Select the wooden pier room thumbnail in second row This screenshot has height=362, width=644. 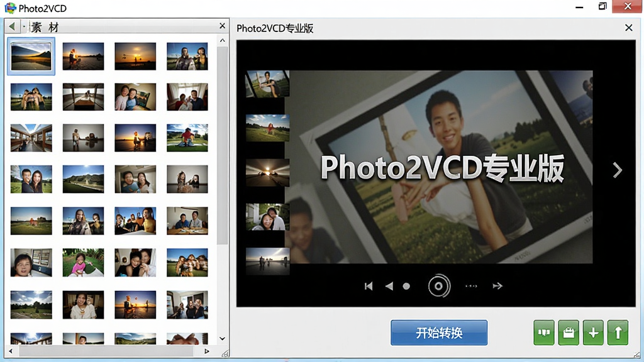[84, 97]
